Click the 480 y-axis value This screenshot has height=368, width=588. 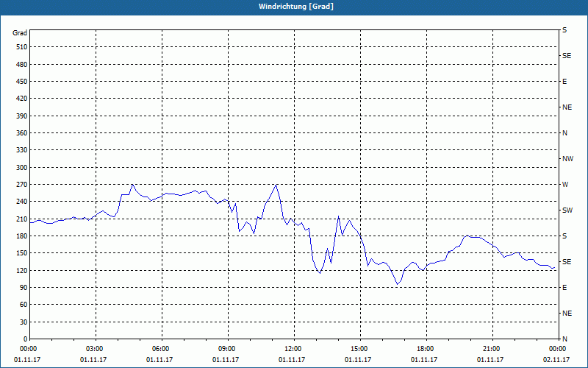22,65
